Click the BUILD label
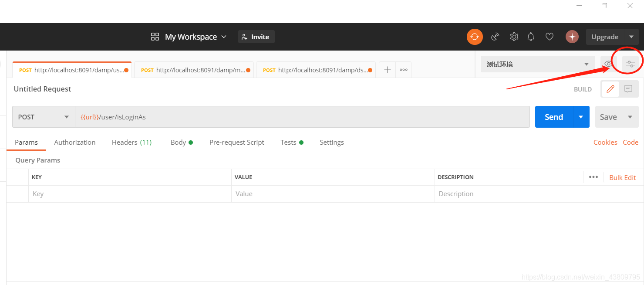Viewport: 644px width, 285px height. coord(583,89)
